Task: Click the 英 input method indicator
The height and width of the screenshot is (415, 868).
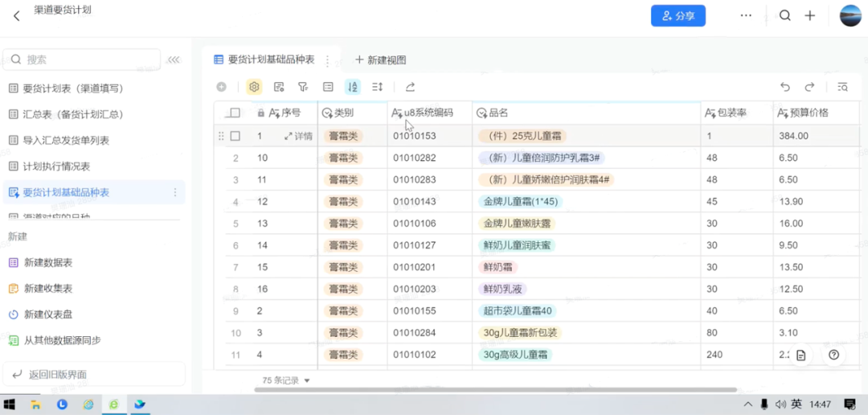Action: click(x=796, y=404)
